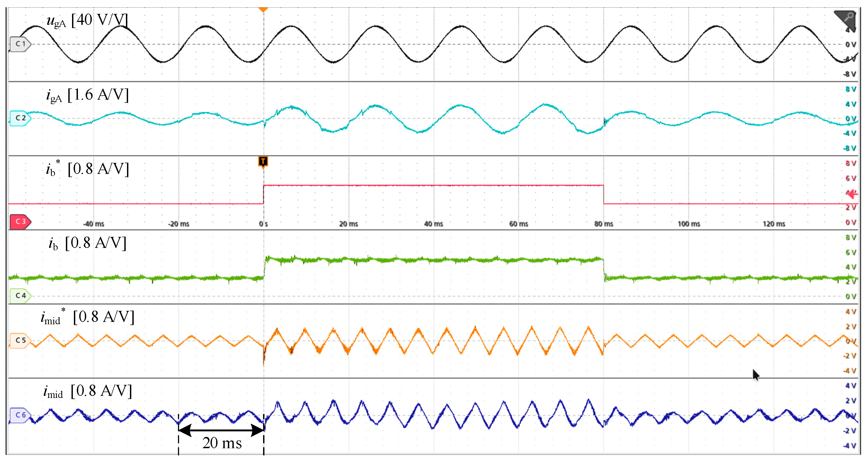Click the C1 channel marker
868x461 pixels.
pos(20,44)
